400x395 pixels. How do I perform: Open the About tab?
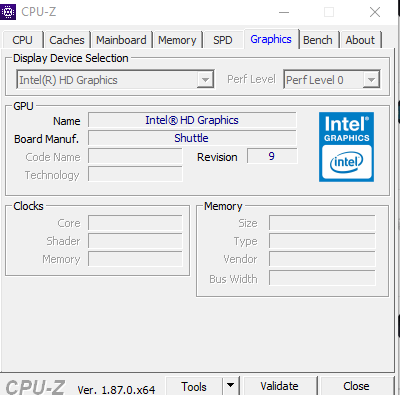[x=360, y=40]
